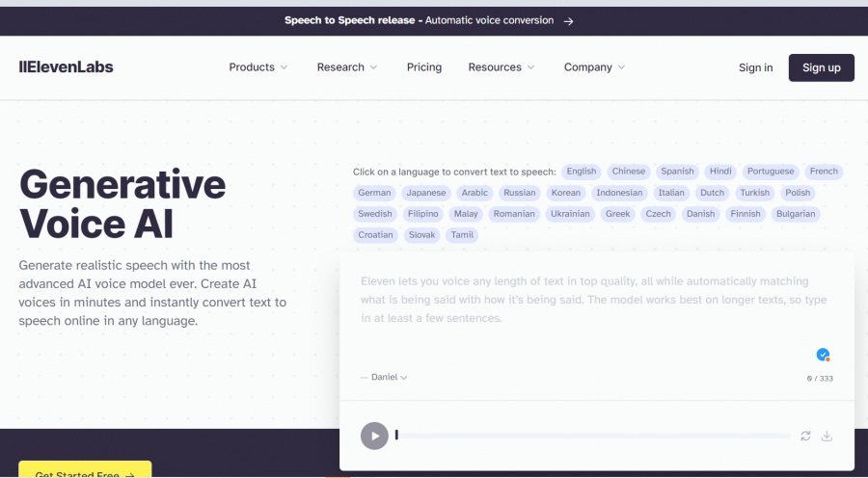868x478 pixels.
Task: Select the Chinese language chip
Action: tap(628, 172)
